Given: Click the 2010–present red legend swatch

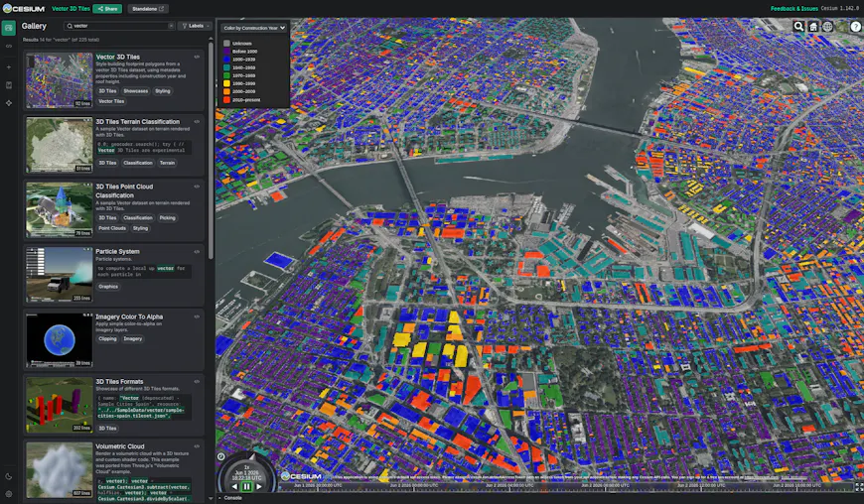Looking at the screenshot, I should (x=226, y=100).
